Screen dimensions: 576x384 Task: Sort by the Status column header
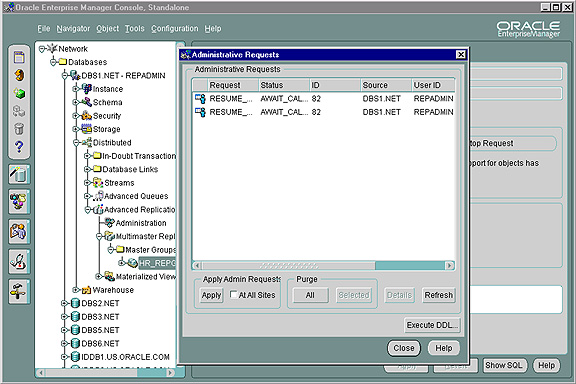tap(284, 85)
